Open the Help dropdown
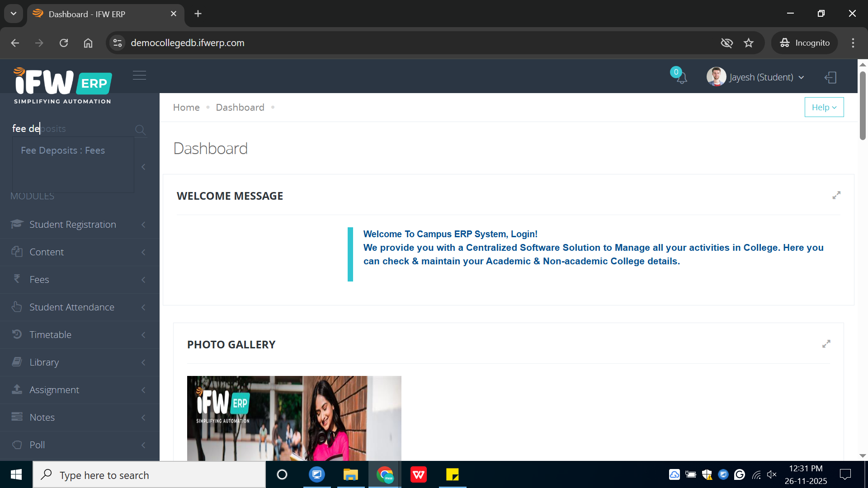This screenshot has height=488, width=868. [x=824, y=107]
